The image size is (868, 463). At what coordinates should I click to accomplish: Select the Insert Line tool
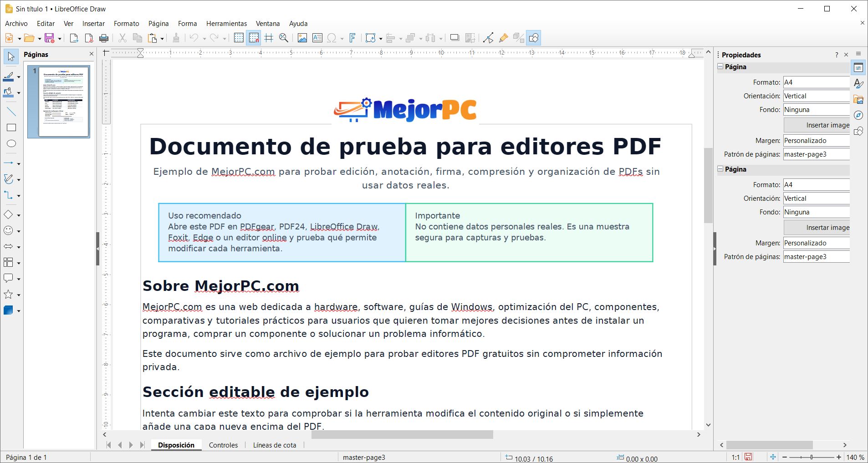11,112
